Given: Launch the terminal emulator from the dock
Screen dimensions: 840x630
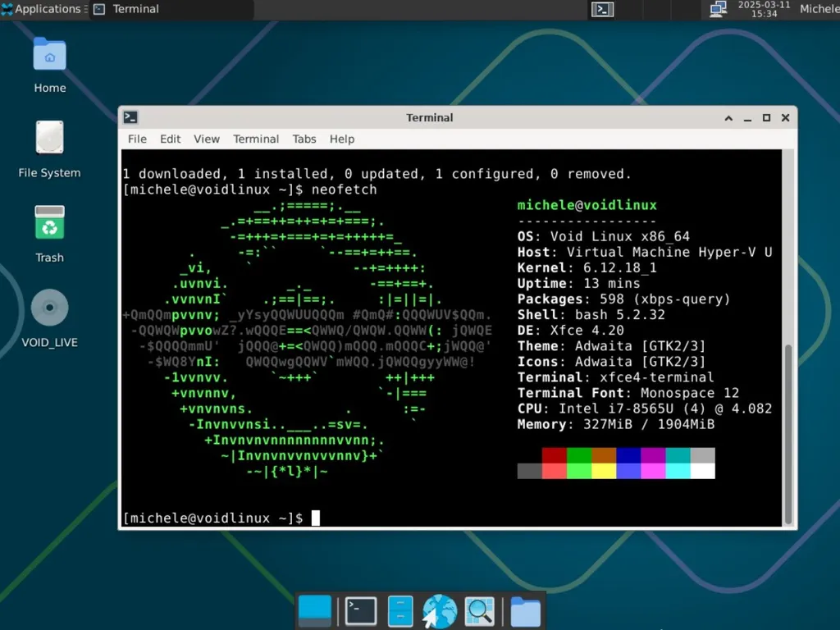Looking at the screenshot, I should coord(361,610).
